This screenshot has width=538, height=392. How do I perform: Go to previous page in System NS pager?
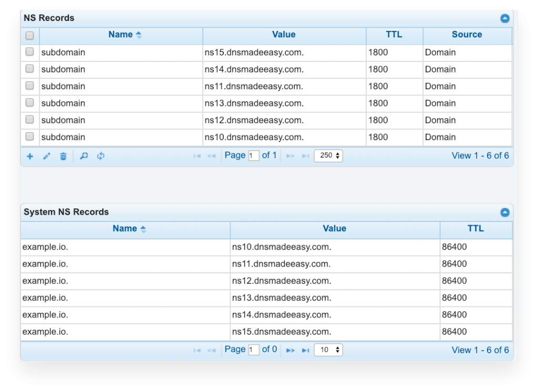click(x=211, y=350)
